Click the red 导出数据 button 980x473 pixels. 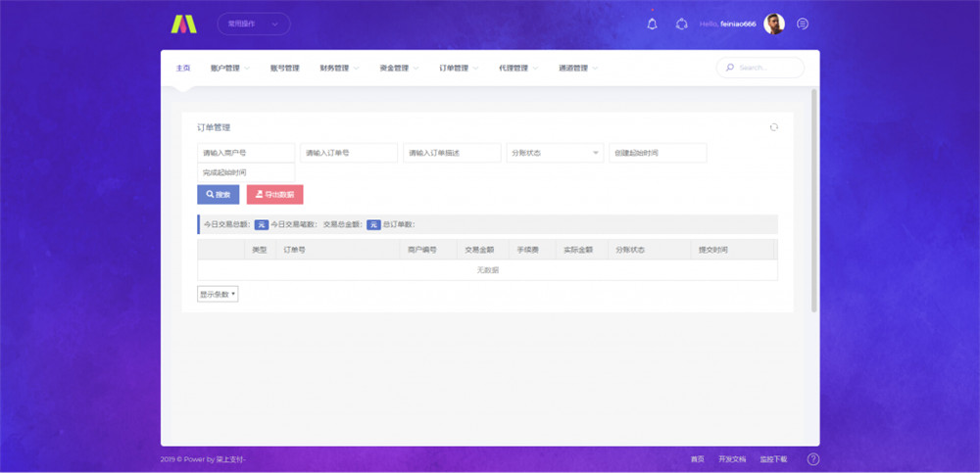coord(274,195)
